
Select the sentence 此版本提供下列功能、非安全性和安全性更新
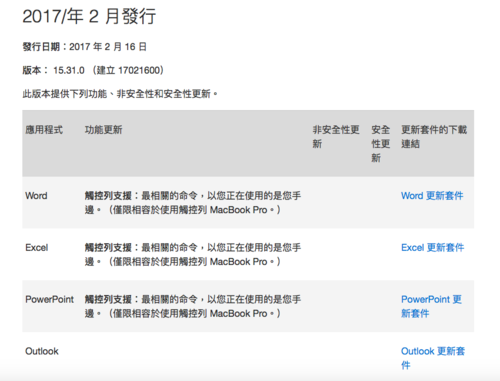pos(120,94)
